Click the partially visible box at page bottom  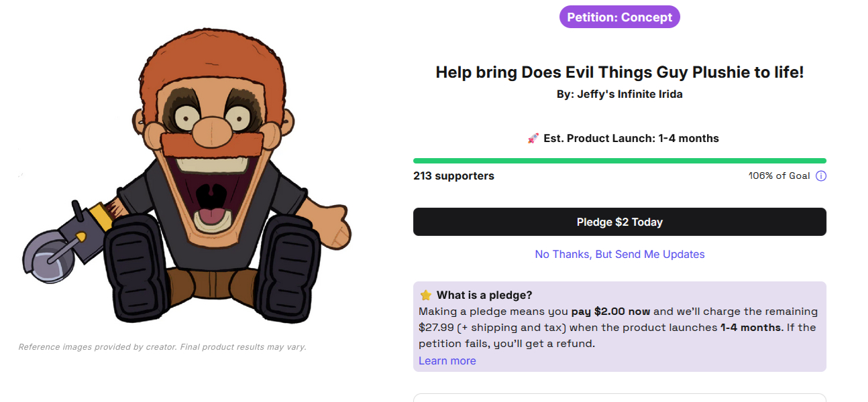pyautogui.click(x=619, y=397)
